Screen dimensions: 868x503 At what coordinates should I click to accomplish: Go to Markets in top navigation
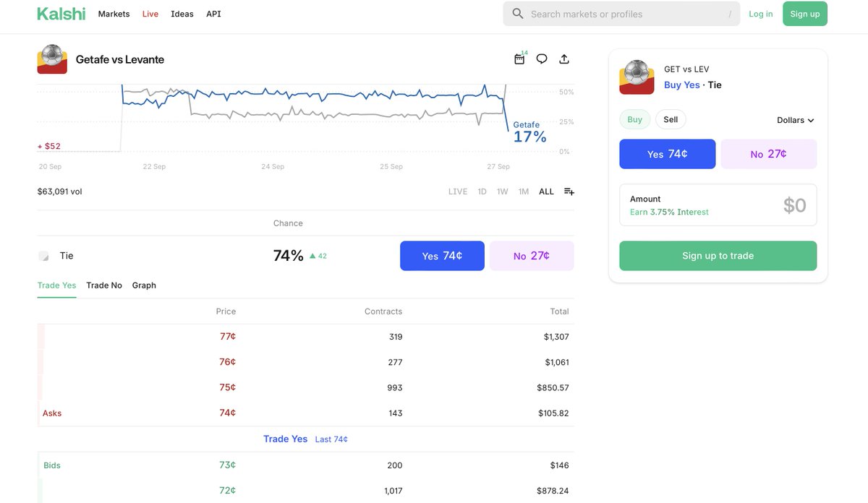114,14
